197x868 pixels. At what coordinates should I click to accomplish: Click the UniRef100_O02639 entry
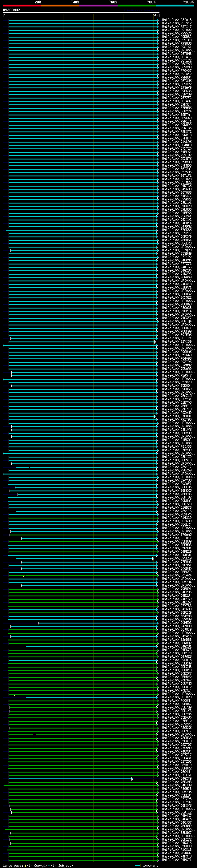tap(177, 521)
